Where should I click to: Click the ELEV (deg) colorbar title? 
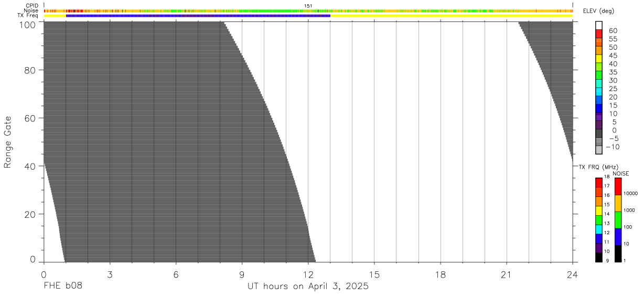tap(598, 11)
